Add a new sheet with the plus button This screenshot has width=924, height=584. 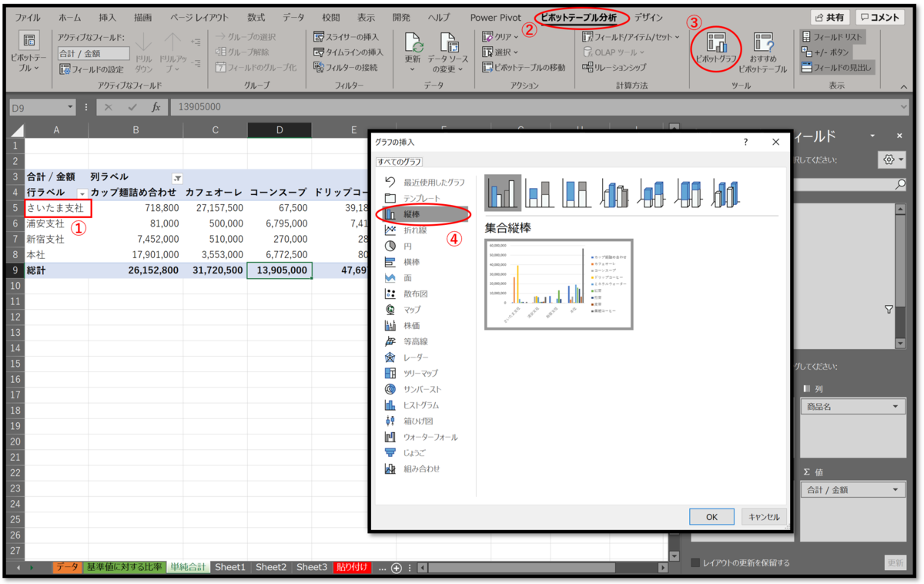point(397,568)
